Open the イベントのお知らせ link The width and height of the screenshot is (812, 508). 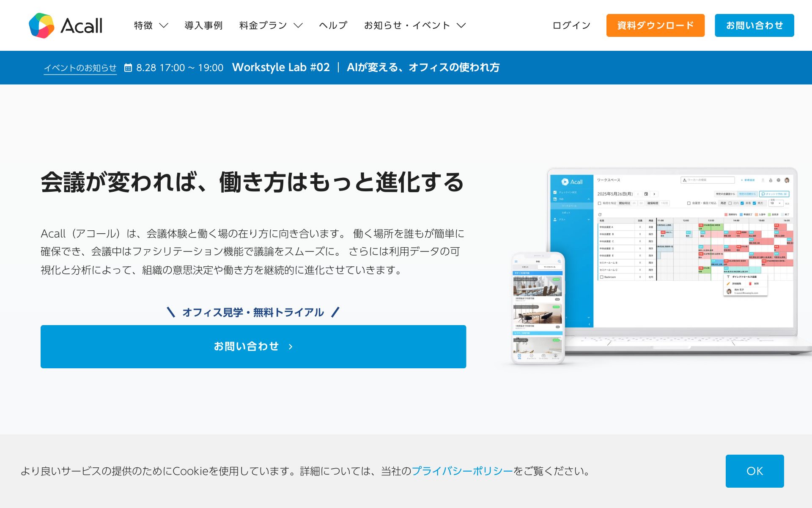(x=80, y=68)
